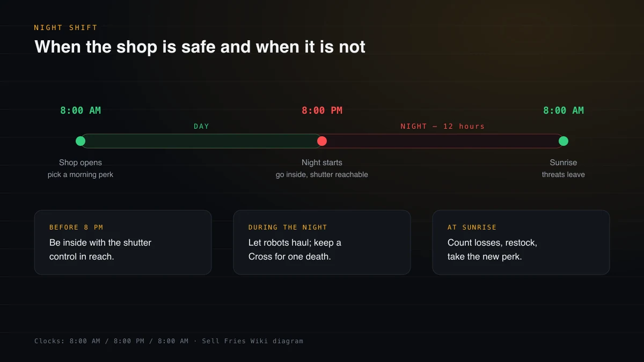Image resolution: width=644 pixels, height=362 pixels.
Task: Click the red 8:00 PM time label
Action: click(322, 110)
